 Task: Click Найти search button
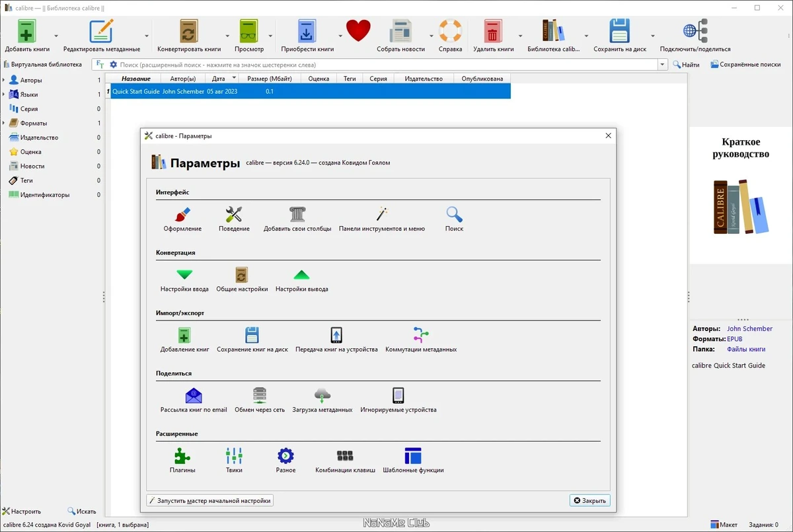coord(687,65)
